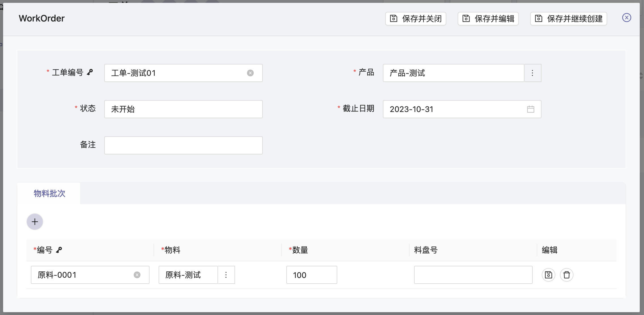Open the 产品 selector three-dot menu
Image resolution: width=644 pixels, height=315 pixels.
(532, 73)
